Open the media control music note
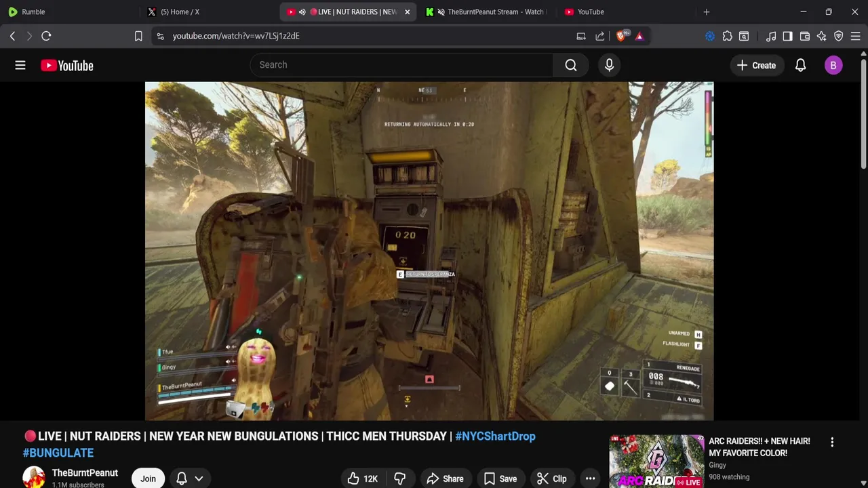This screenshot has height=488, width=868. [771, 36]
